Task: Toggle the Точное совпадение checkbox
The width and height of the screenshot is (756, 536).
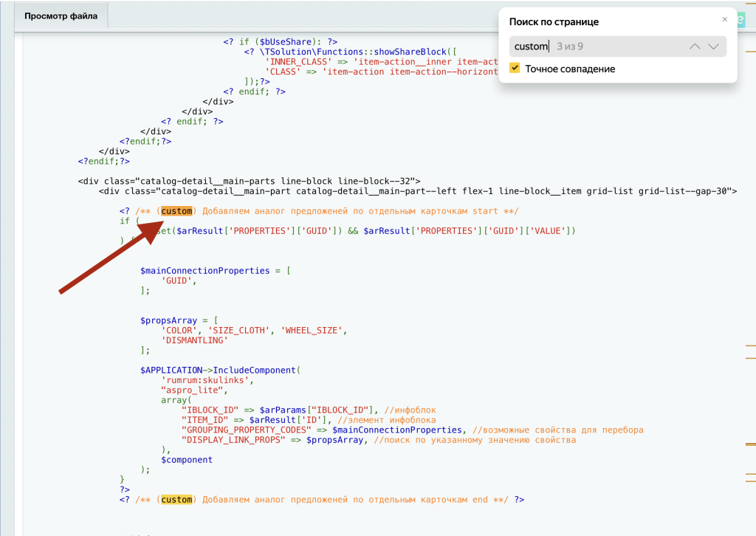Action: pos(515,69)
